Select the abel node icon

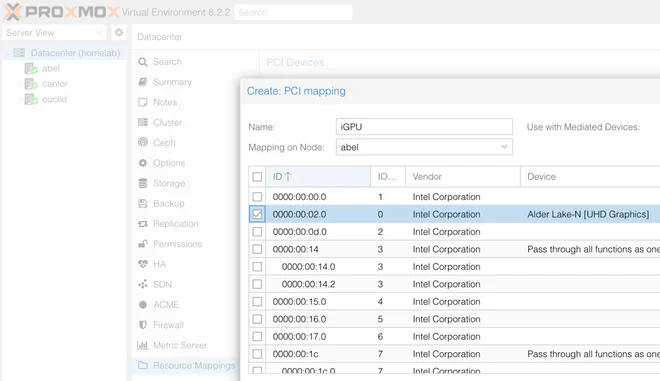(x=31, y=69)
